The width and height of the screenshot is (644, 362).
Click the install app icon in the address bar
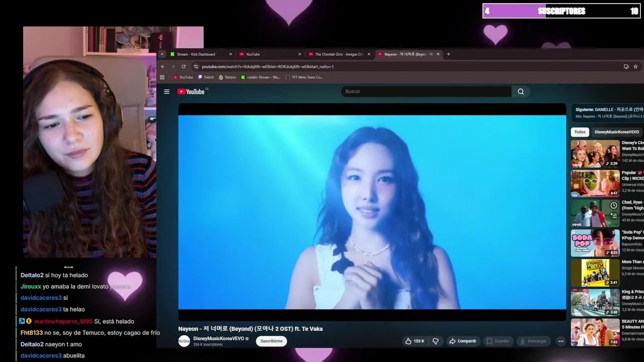[626, 66]
